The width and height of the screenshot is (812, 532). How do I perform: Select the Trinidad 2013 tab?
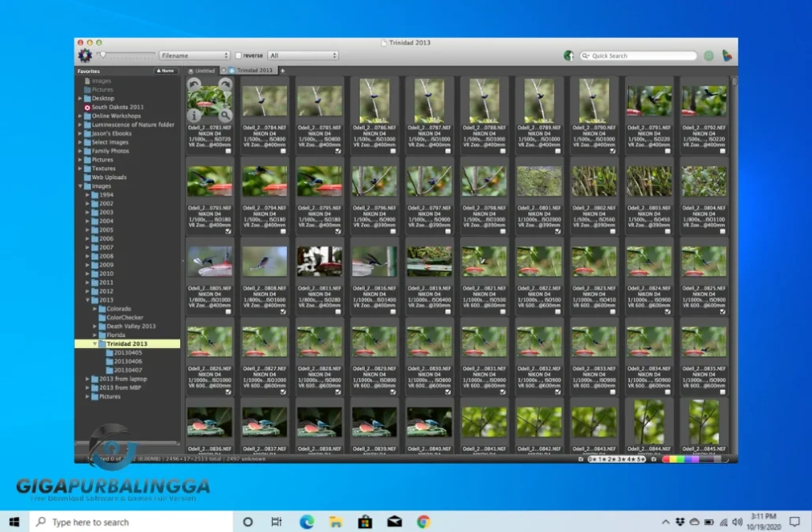(x=255, y=70)
